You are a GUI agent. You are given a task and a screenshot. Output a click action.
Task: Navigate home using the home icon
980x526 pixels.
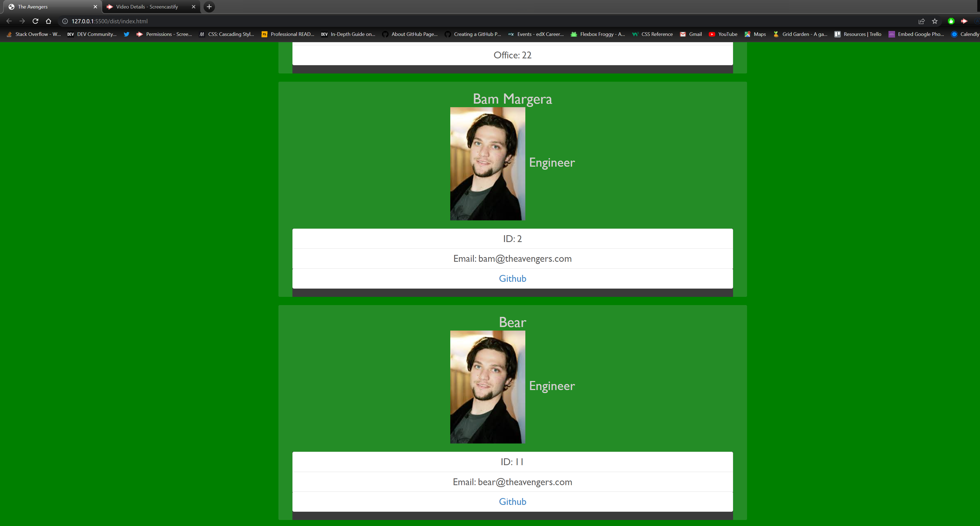tap(48, 21)
